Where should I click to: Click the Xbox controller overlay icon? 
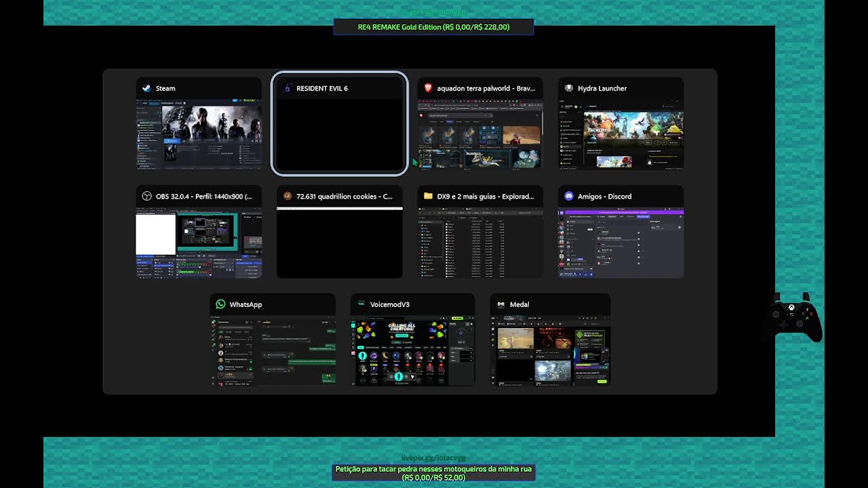pos(792,317)
